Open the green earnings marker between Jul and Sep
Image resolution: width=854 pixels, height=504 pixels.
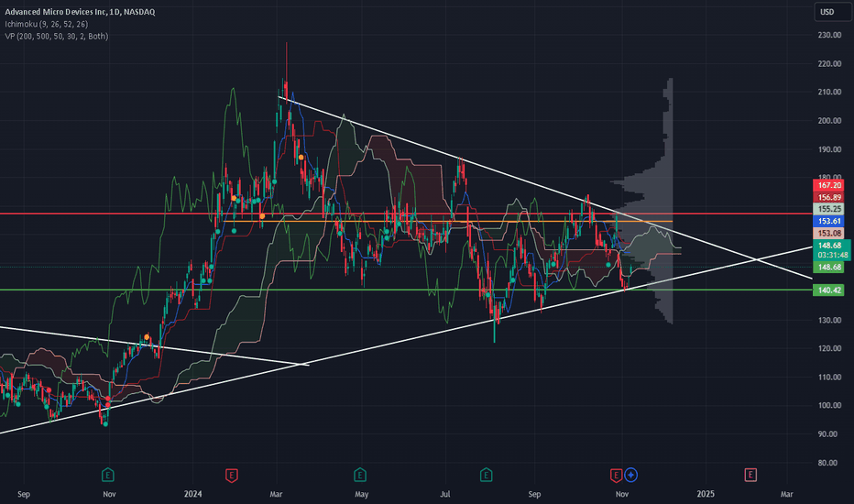point(487,475)
